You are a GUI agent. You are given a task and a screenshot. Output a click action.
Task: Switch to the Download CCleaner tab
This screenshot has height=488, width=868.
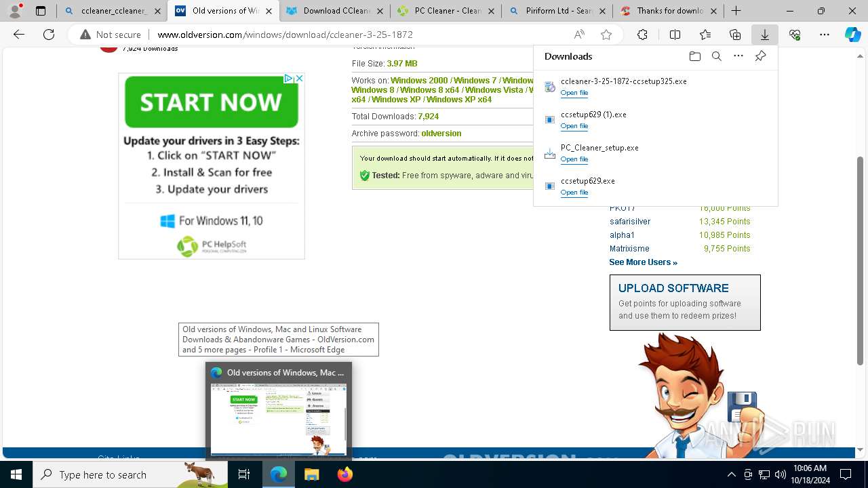334,11
